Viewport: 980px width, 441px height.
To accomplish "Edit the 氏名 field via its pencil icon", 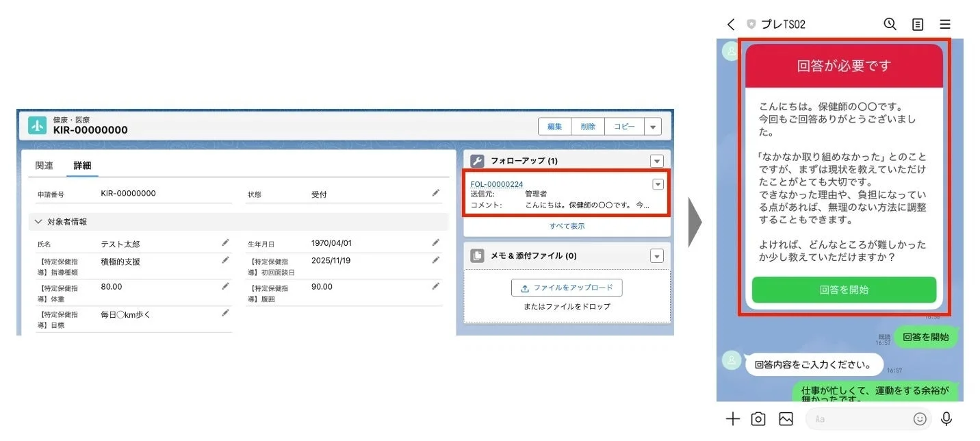I will click(226, 242).
